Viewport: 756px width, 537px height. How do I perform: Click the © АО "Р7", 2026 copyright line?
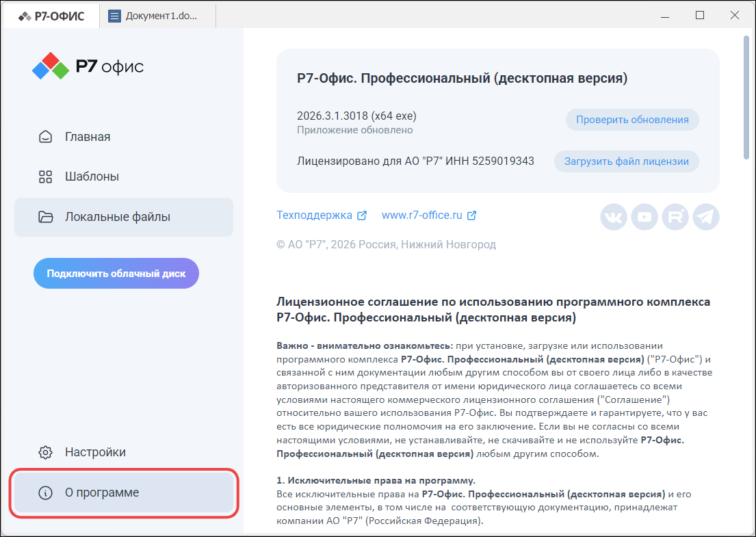(386, 244)
